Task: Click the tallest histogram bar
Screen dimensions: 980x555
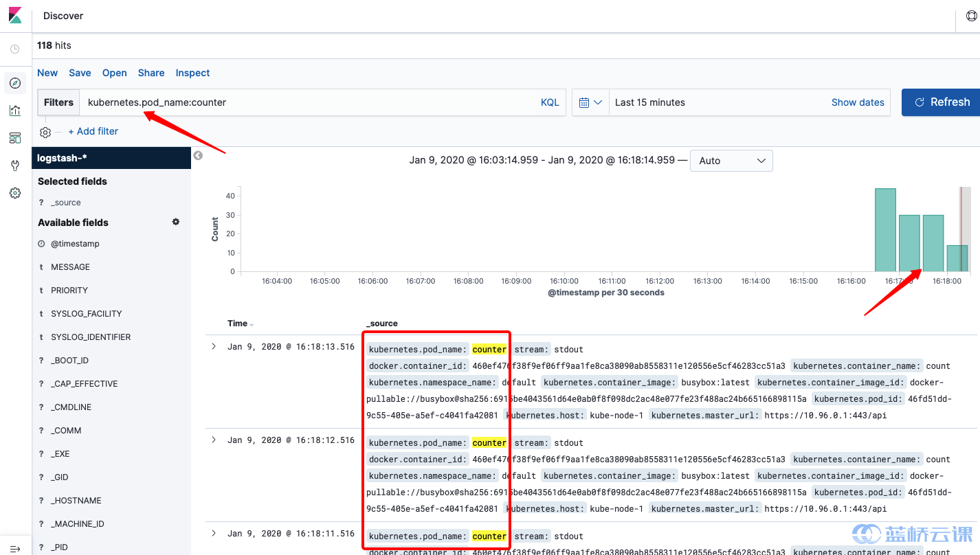Action: click(885, 230)
